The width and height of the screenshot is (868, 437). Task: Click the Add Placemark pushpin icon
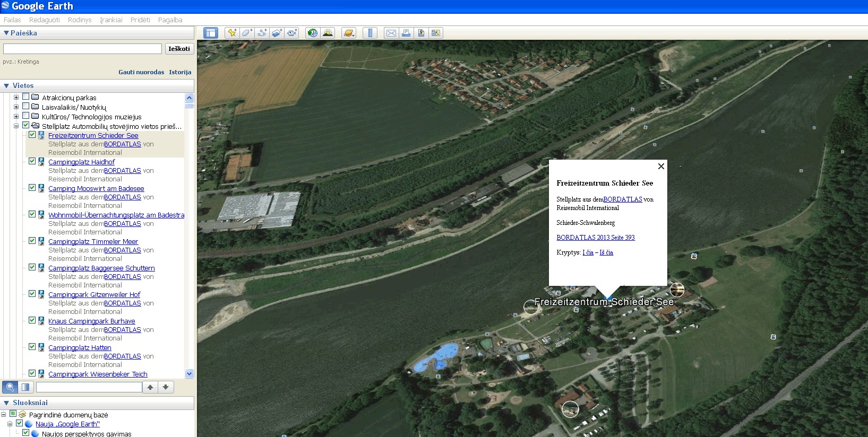(232, 33)
